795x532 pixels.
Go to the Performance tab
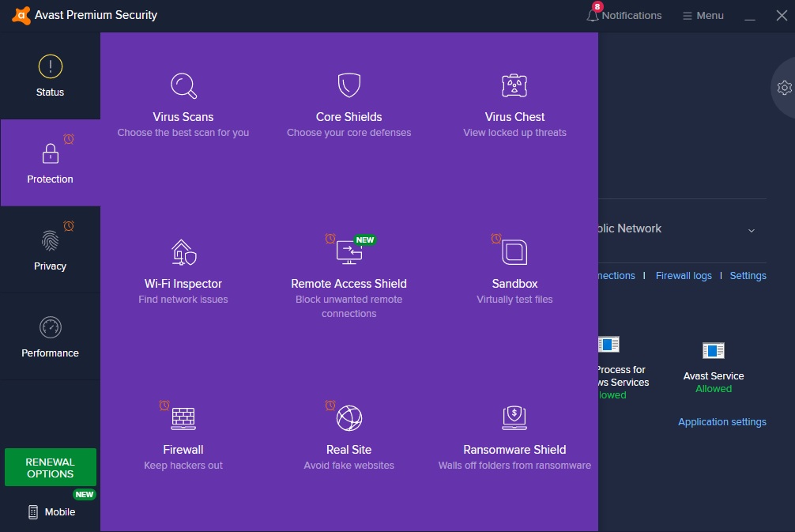[x=50, y=337]
